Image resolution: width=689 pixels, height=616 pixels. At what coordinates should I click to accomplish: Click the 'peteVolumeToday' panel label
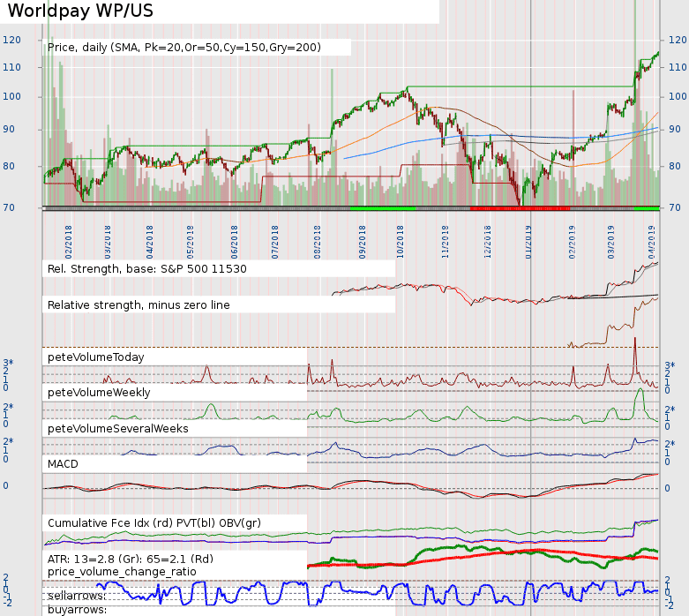coord(96,357)
